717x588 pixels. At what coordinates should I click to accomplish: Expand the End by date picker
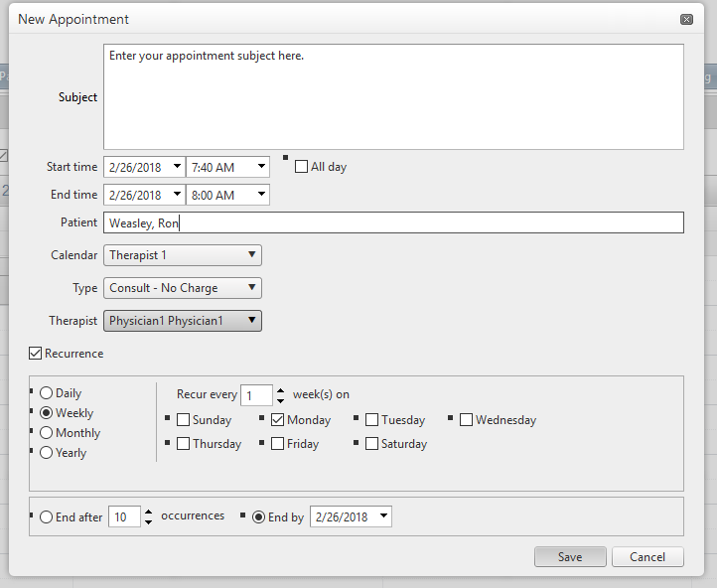pos(383,516)
